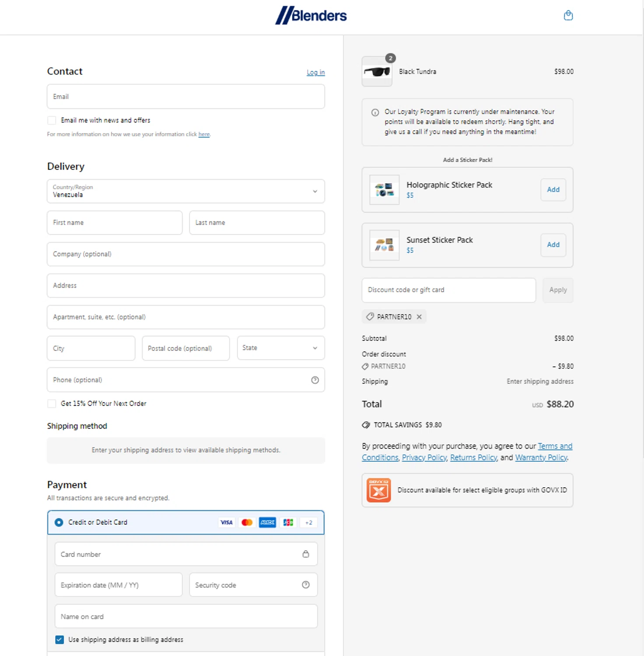Focus the Company (optional) field
This screenshot has width=644, height=656.
click(x=186, y=254)
